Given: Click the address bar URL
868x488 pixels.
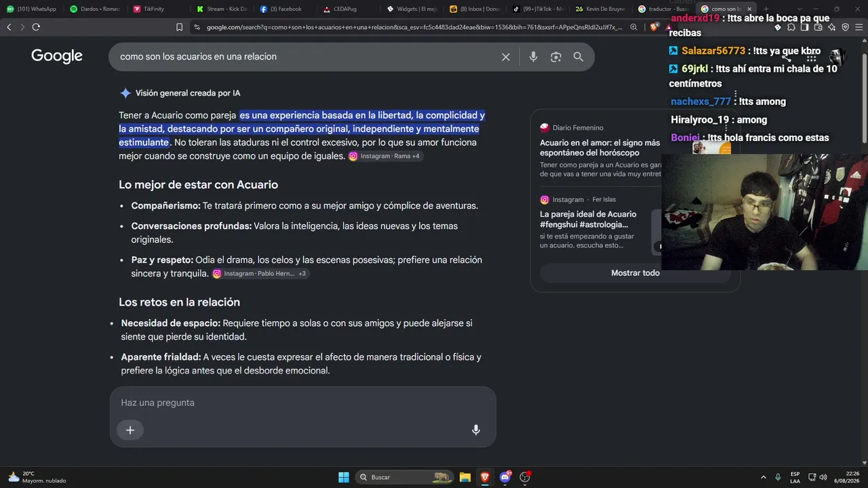Looking at the screenshot, I should click(x=414, y=27).
